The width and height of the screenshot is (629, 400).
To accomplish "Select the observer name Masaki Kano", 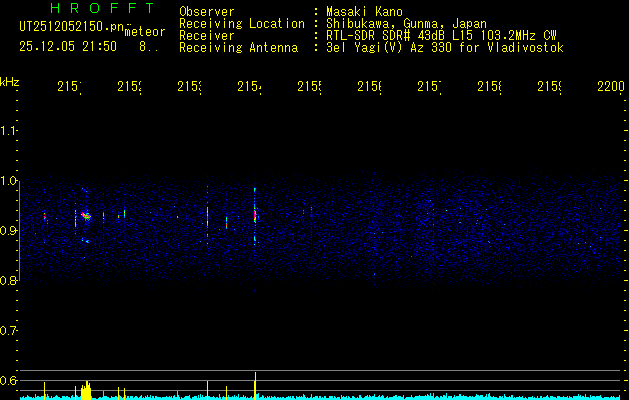I will pos(364,11).
